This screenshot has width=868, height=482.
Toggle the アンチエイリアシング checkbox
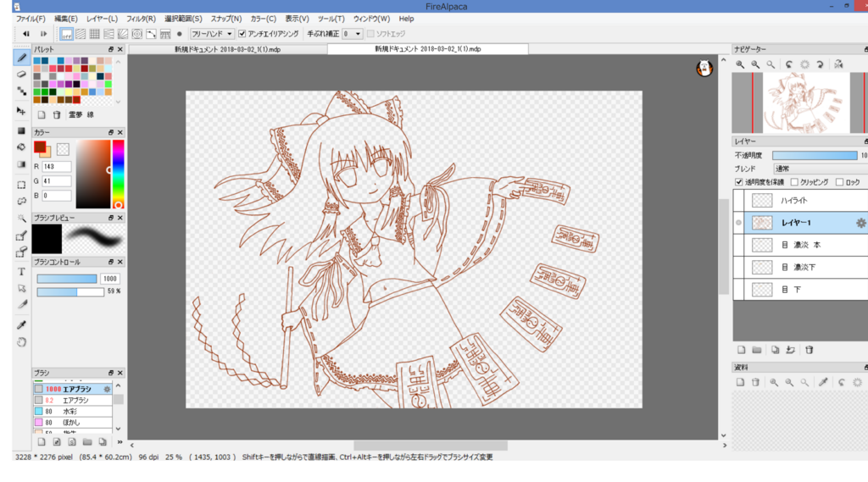pyautogui.click(x=242, y=34)
